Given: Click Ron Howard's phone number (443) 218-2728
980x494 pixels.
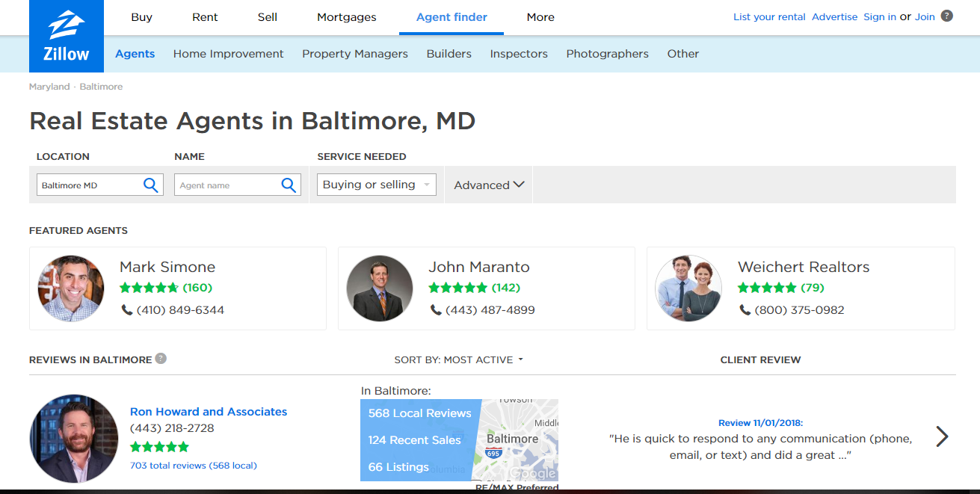Looking at the screenshot, I should click(172, 429).
